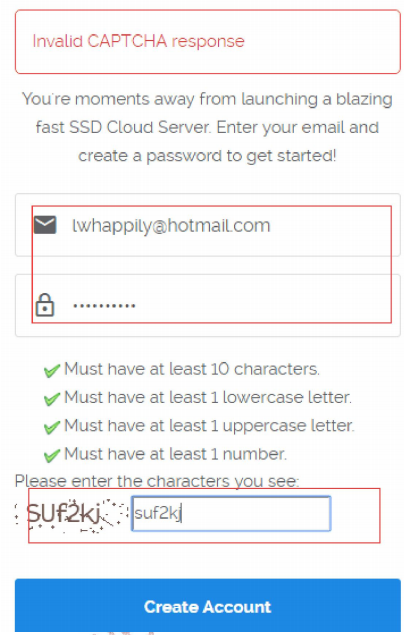
Task: Click the Create Account button
Action: click(x=208, y=606)
